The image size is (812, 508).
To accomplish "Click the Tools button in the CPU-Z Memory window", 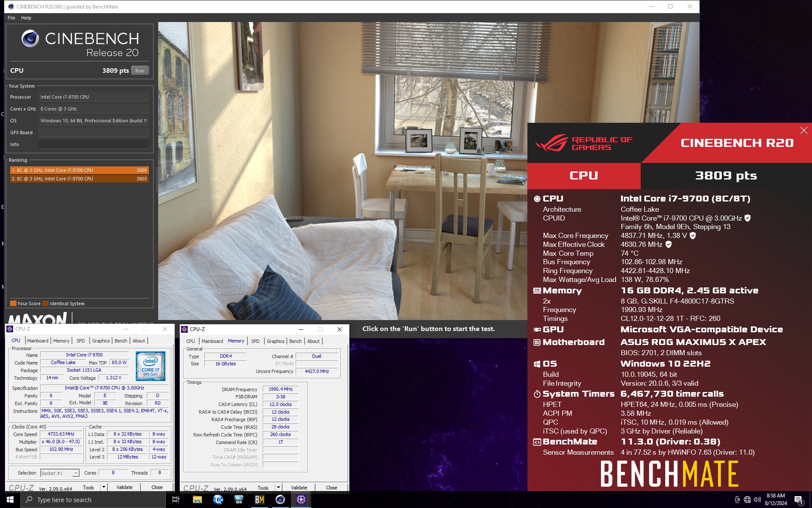I will [x=263, y=488].
